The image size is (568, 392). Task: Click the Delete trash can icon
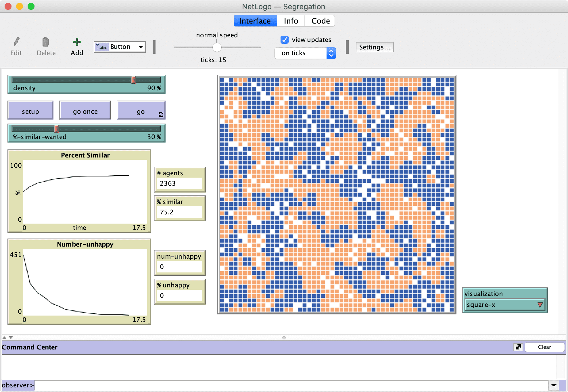pos(46,42)
